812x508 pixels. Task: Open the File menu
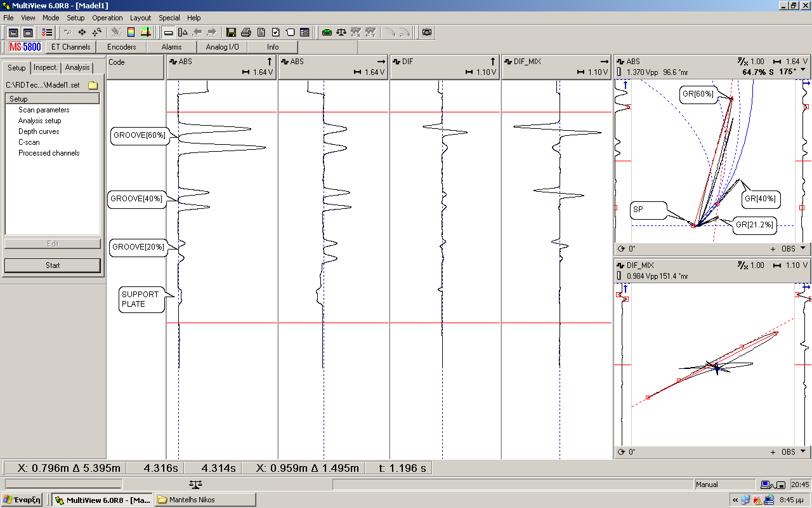[x=8, y=18]
